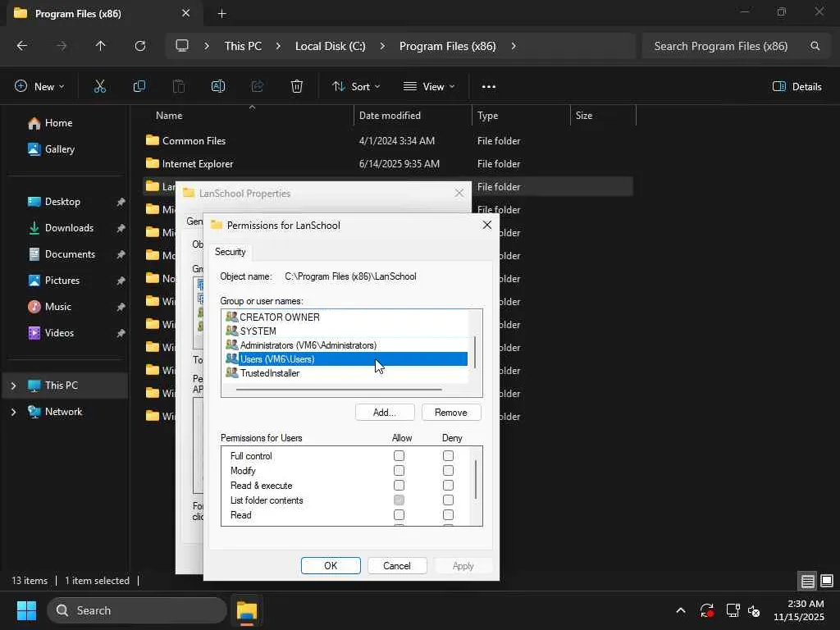Viewport: 840px width, 630px height.
Task: Click the Copy icon in toolbar
Action: tap(139, 86)
